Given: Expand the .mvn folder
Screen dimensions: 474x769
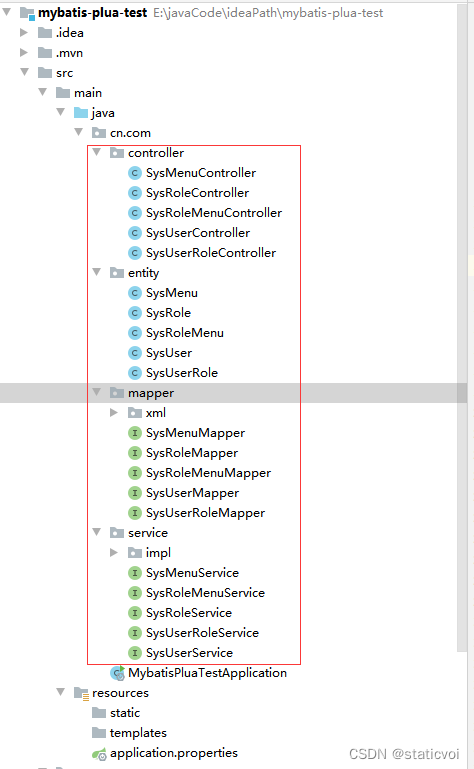Looking at the screenshot, I should coord(24,52).
